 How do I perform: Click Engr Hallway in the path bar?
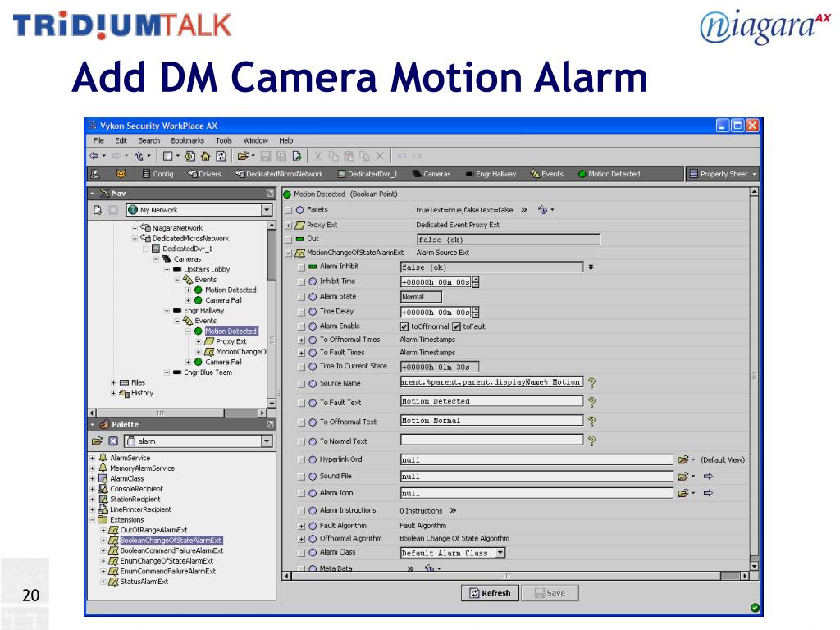(491, 174)
